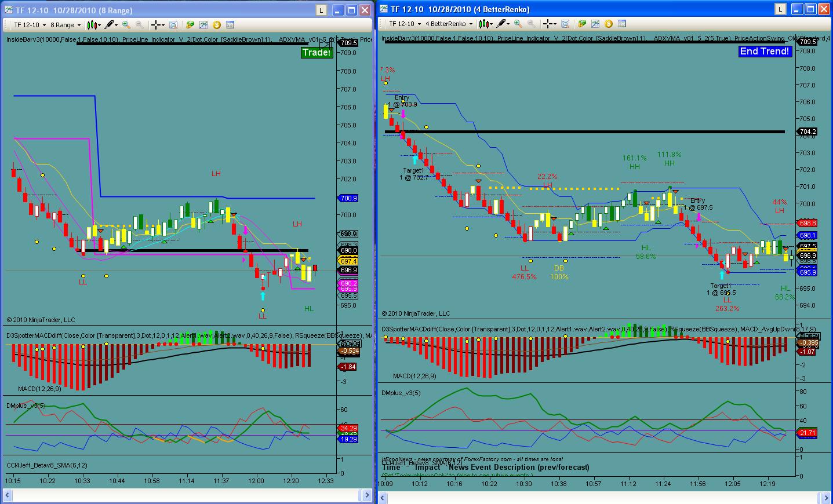Open the 4 BetterRenko interval dropdown

point(449,24)
